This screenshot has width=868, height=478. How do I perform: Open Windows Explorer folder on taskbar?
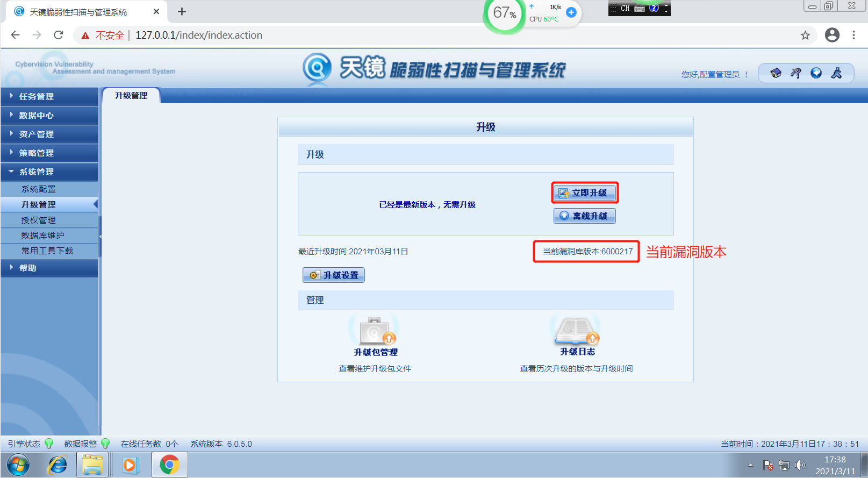(92, 465)
